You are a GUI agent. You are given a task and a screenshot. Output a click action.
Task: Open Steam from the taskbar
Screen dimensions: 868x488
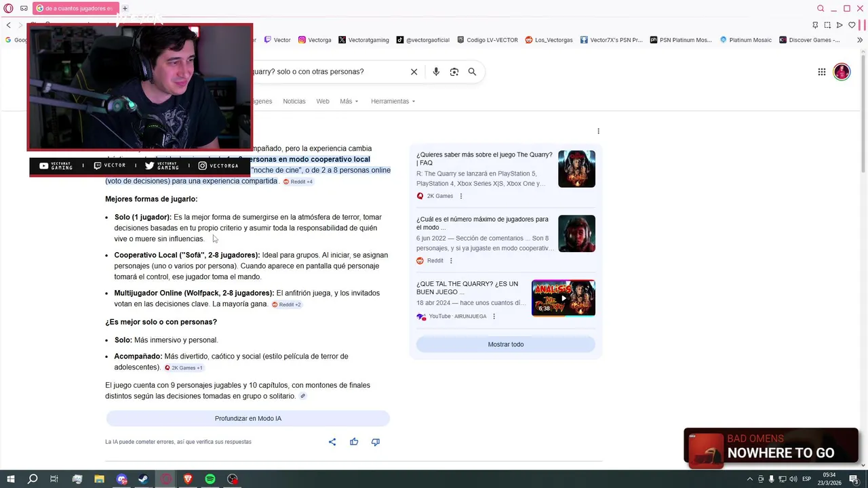pos(144,479)
